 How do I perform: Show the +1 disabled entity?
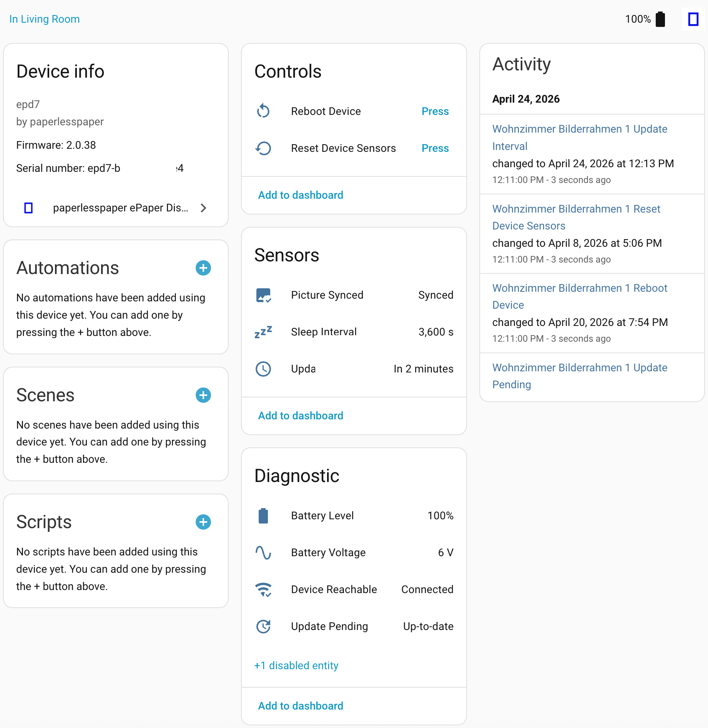[x=296, y=665]
